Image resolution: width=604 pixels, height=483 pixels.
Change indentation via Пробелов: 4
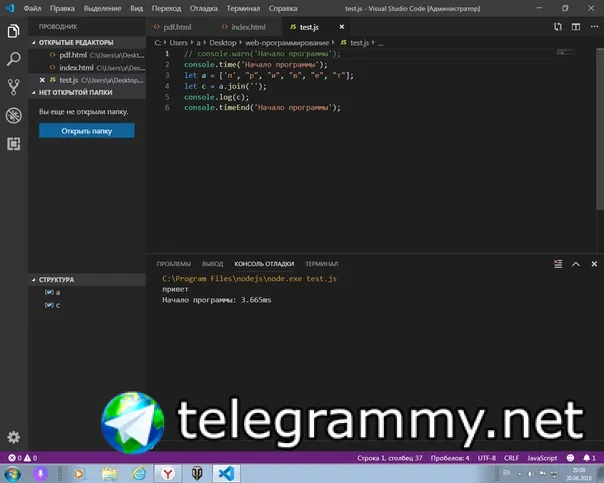pos(450,458)
